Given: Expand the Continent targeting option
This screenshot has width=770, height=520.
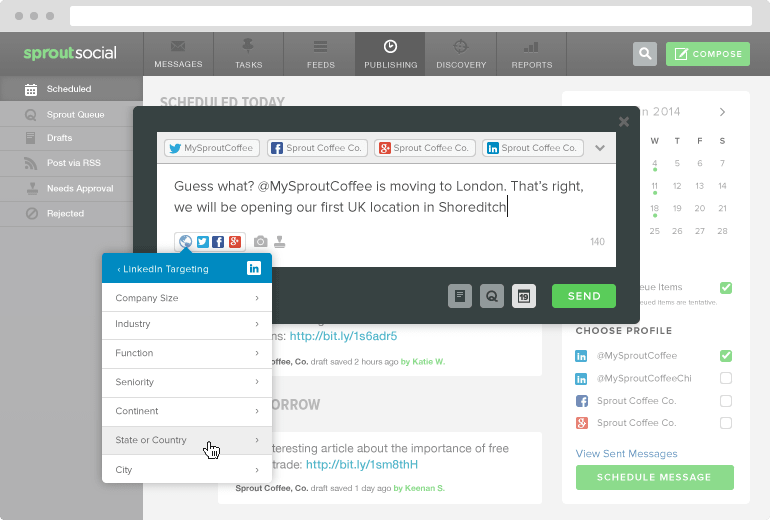Looking at the screenshot, I should click(187, 411).
